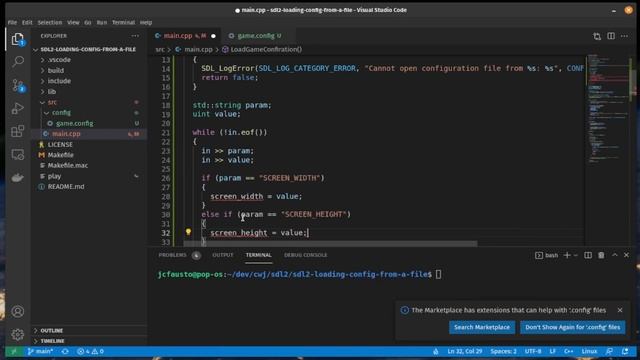Add a new terminal with plus icon
This screenshot has height=360, width=640.
[567, 255]
